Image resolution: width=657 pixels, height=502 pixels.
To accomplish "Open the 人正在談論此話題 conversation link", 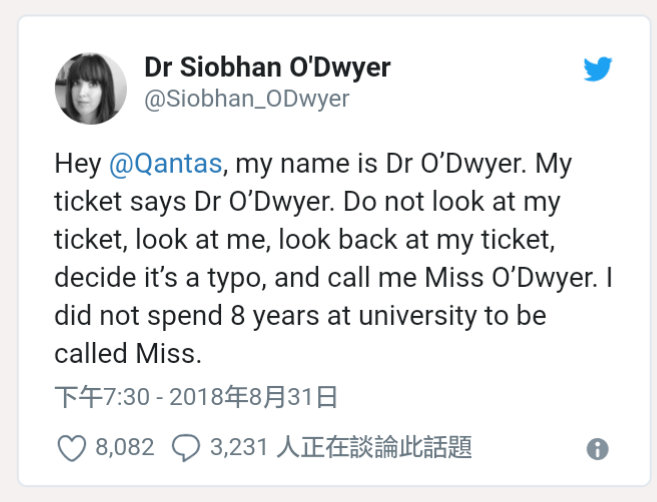I will coord(372,447).
